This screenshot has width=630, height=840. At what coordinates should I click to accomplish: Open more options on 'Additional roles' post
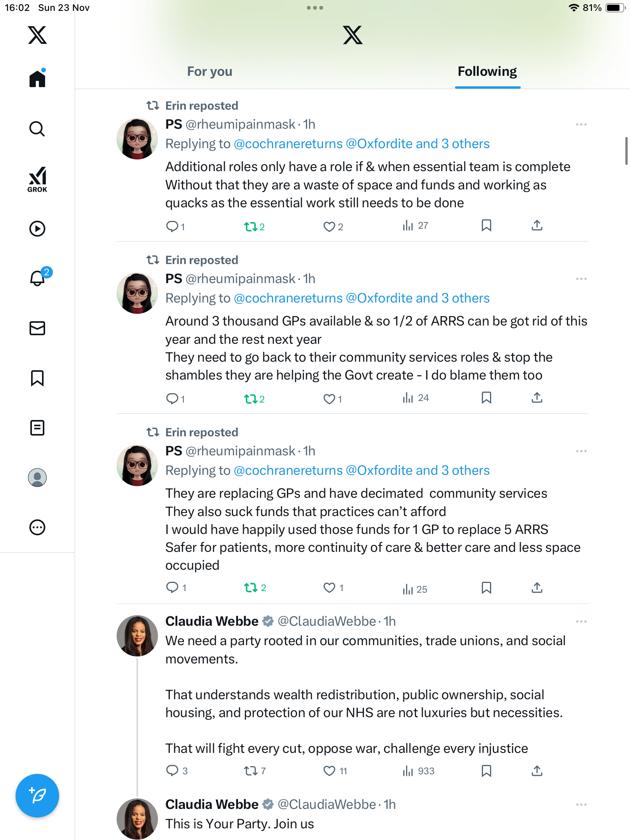pyautogui.click(x=581, y=124)
